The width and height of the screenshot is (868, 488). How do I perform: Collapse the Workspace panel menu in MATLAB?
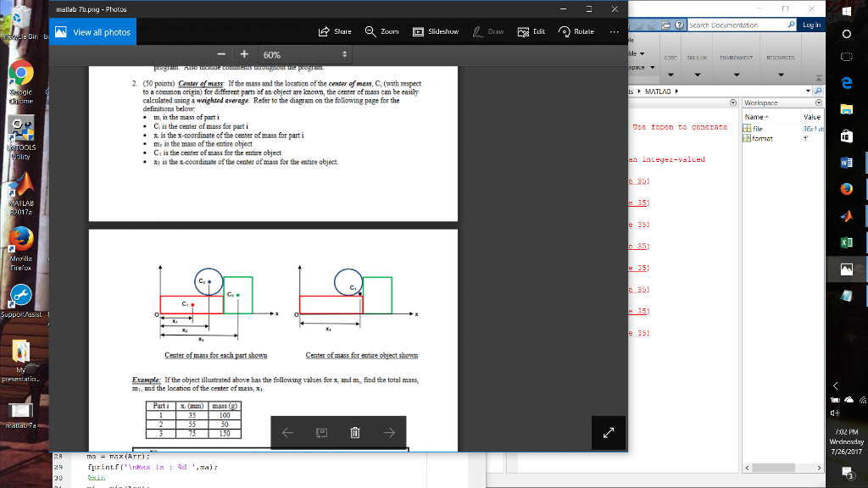819,103
